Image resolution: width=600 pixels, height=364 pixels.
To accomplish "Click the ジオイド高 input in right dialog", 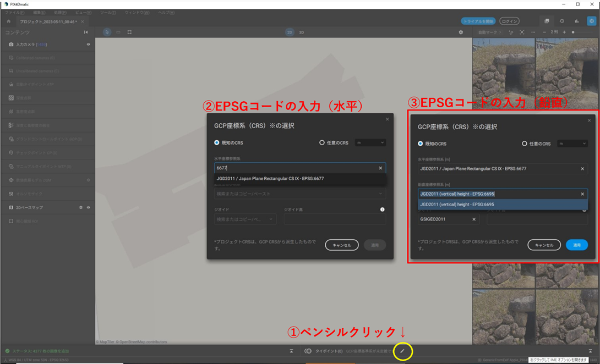I will 537,219.
